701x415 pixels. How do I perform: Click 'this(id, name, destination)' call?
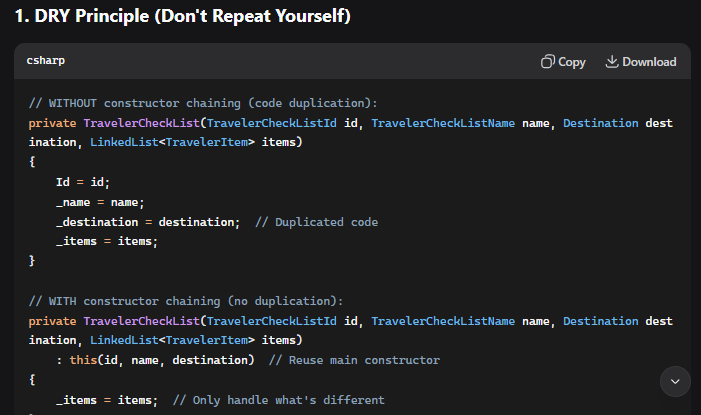(x=161, y=360)
